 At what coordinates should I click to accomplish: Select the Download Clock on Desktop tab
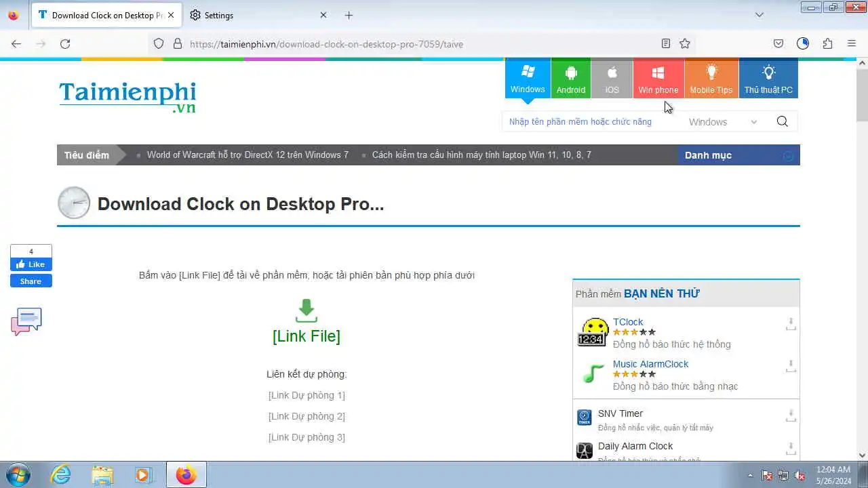[x=106, y=15]
